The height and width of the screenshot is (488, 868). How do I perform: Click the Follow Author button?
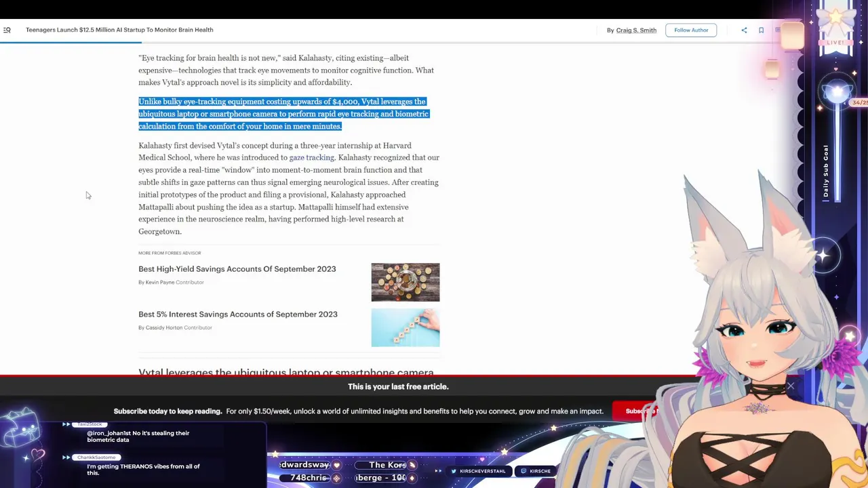tap(691, 30)
